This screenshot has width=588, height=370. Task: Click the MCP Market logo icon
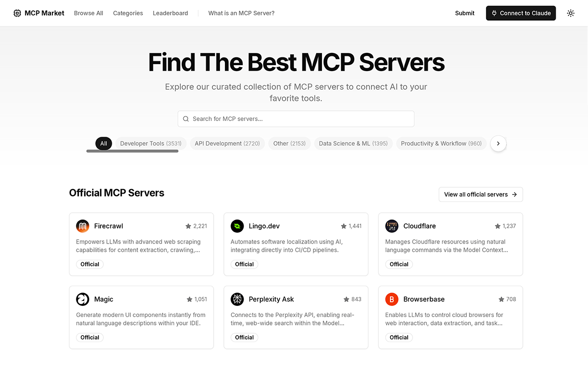coord(17,13)
